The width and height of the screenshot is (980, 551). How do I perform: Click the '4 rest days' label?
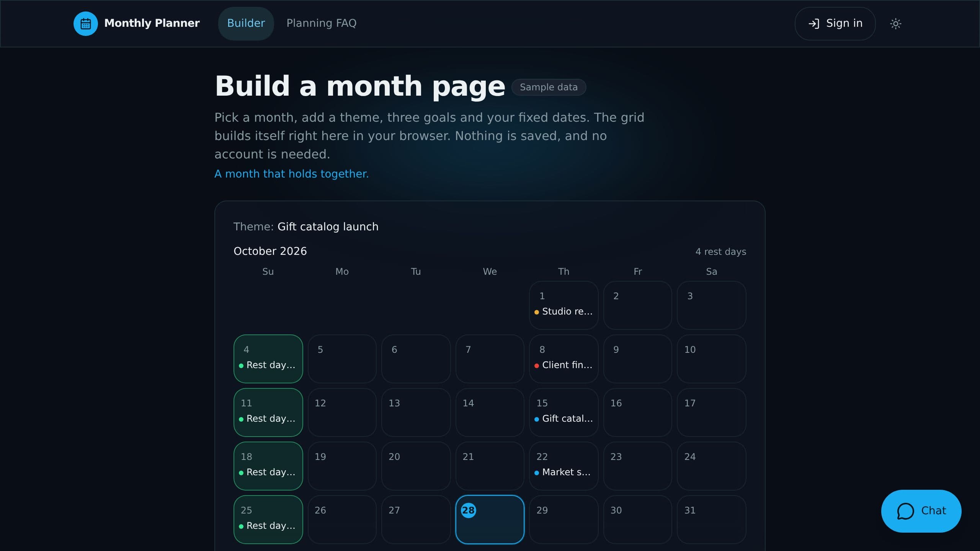[720, 252]
